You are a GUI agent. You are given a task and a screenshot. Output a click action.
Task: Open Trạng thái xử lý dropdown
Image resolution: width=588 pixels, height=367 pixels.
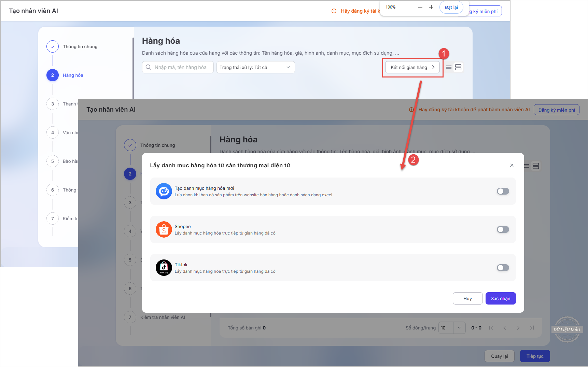[x=255, y=67]
